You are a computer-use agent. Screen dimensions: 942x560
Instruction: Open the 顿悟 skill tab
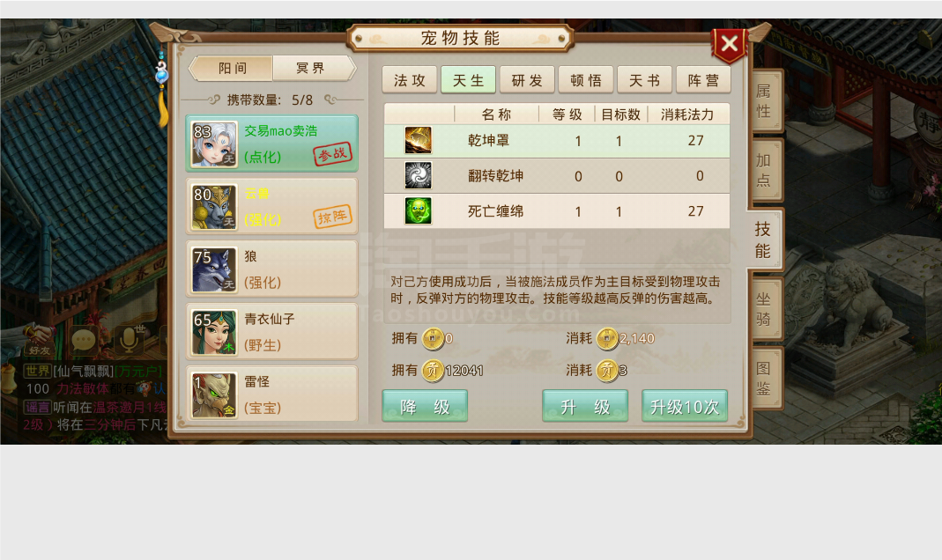point(586,80)
